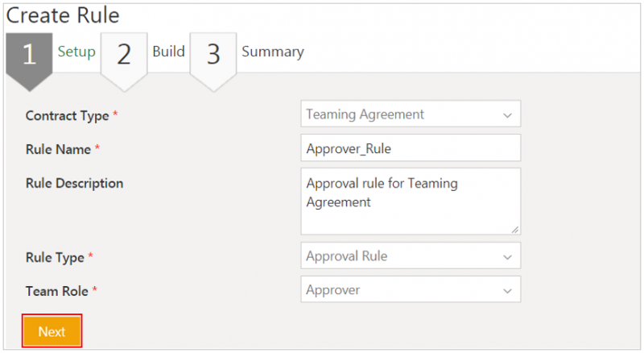644x353 pixels.
Task: Open the Team Role dropdown
Action: click(410, 289)
